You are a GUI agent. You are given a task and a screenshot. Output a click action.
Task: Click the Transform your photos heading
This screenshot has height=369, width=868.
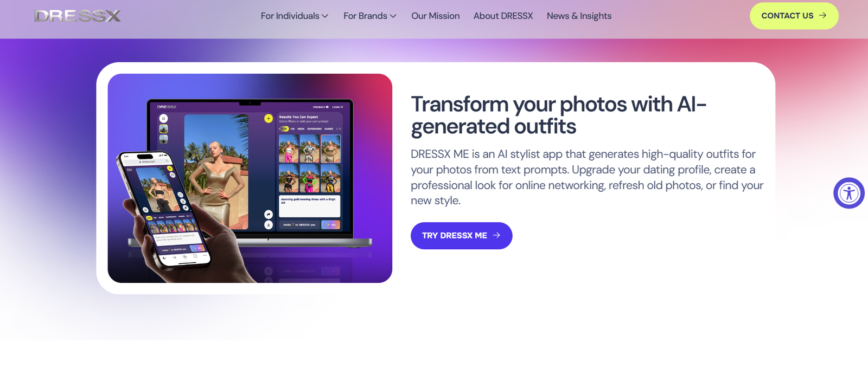559,115
